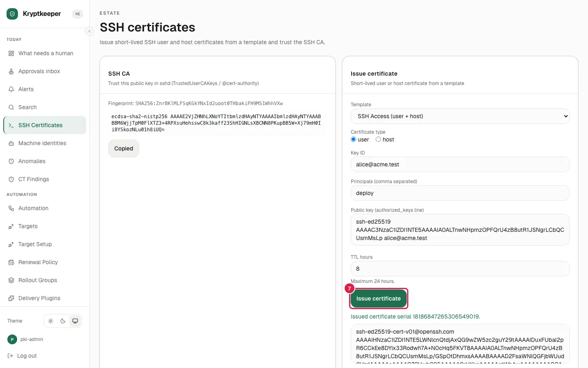The height and width of the screenshot is (368, 588).
Task: Select the user certificate type
Action: tap(354, 139)
